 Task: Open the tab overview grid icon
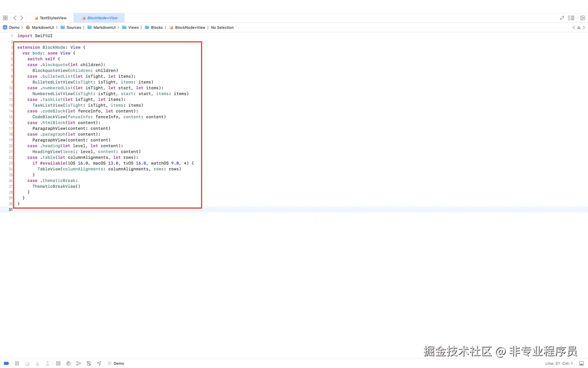5,18
